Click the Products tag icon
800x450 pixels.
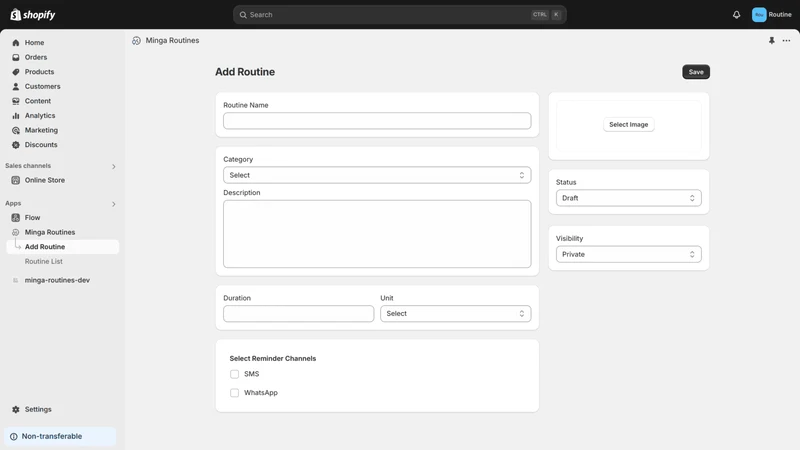[x=16, y=72]
